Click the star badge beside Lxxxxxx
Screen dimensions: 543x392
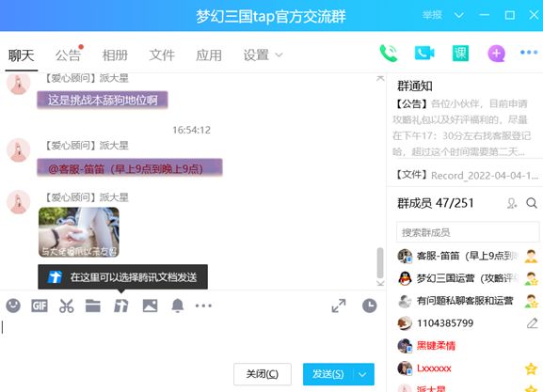(531, 368)
